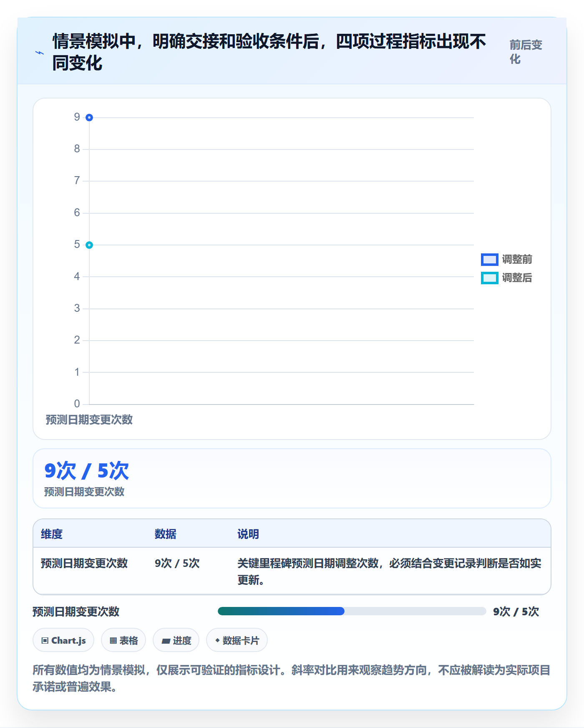584x728 pixels.
Task: Toggle the 调整后 legend item
Action: click(x=506, y=278)
